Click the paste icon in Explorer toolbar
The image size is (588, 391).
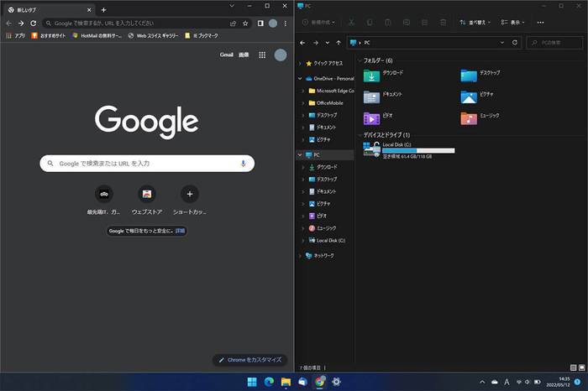point(388,23)
